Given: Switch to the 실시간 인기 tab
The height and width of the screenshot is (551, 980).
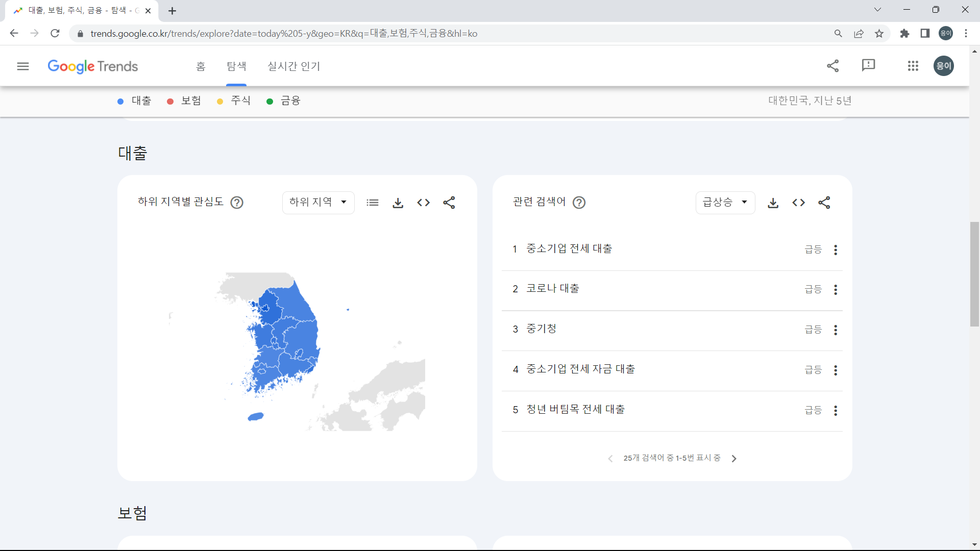Looking at the screenshot, I should click(x=294, y=66).
